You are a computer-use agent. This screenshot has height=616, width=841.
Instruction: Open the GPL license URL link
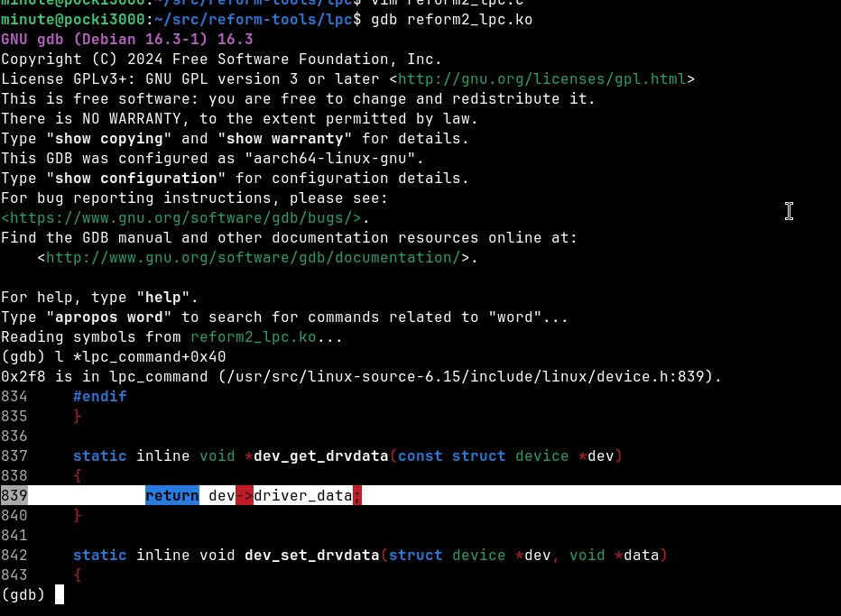tap(541, 78)
